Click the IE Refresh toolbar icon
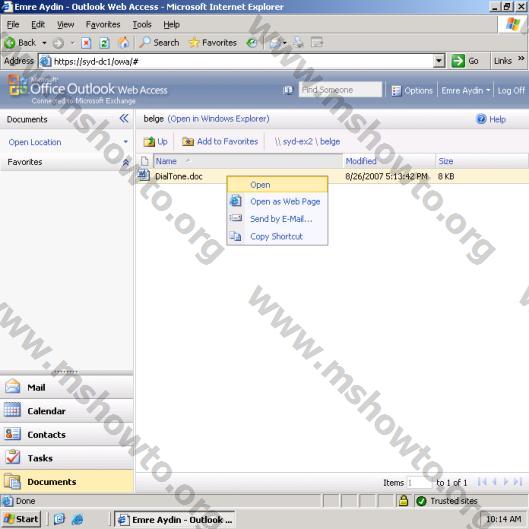The height and width of the screenshot is (529, 529). click(x=105, y=43)
